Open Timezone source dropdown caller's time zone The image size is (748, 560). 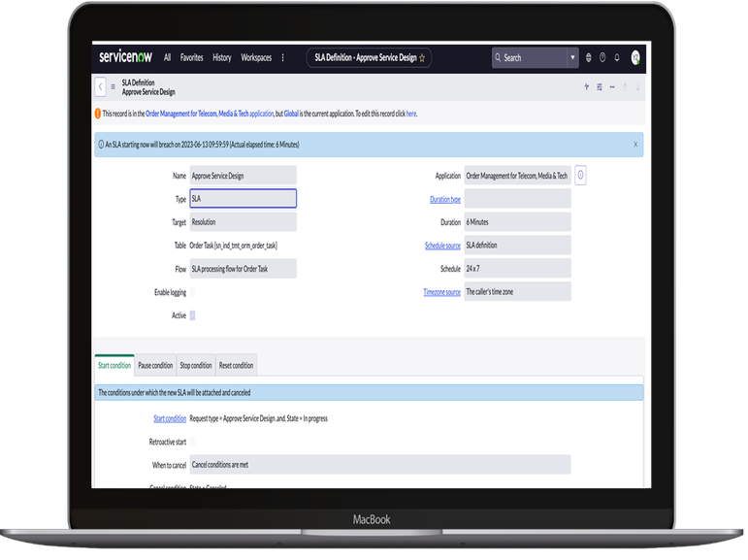[517, 292]
